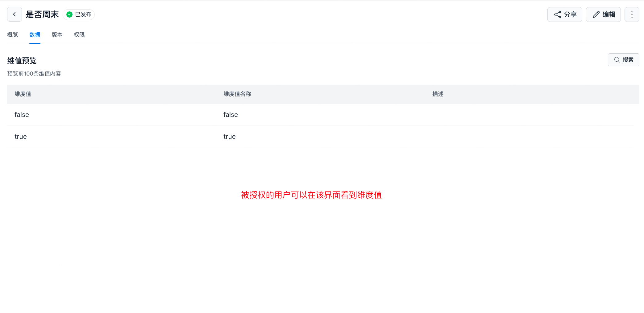Click the green 已发布 status badge
Screen dimensions: 644x313
[x=79, y=14]
